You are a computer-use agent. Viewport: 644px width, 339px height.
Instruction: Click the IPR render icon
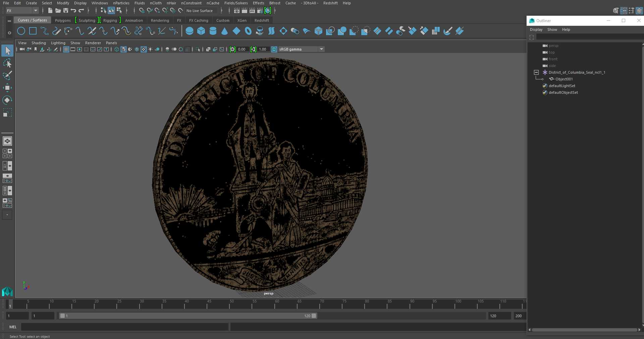click(252, 11)
